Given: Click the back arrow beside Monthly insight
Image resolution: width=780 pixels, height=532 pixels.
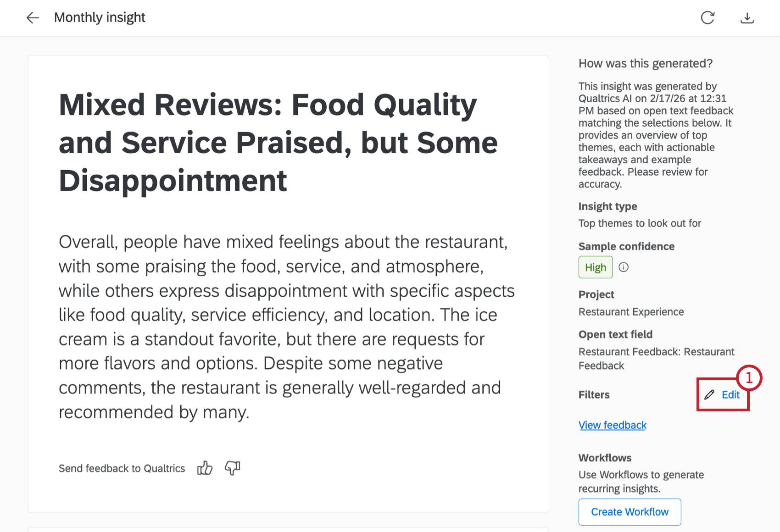Looking at the screenshot, I should coord(33,18).
